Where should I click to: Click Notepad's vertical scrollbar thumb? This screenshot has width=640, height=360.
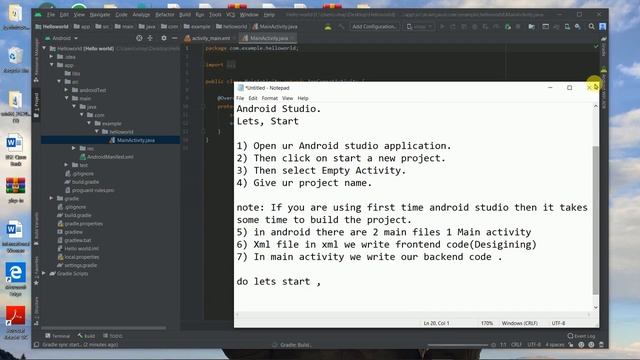point(596,220)
